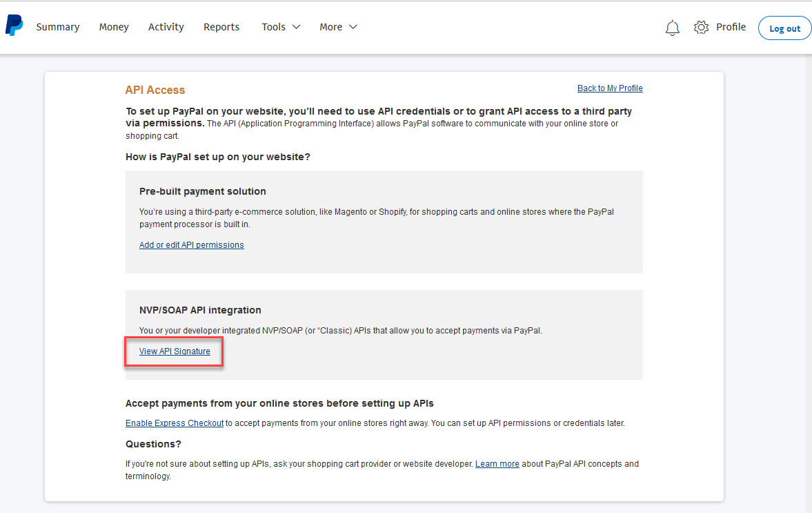This screenshot has height=513, width=812.
Task: Click the API Access heading
Action: 155,90
